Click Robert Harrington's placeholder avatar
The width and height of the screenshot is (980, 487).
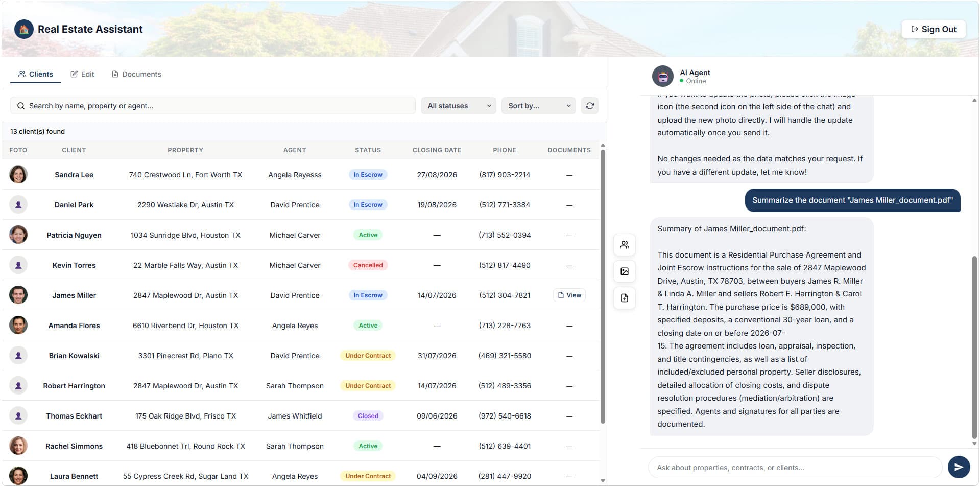(x=18, y=385)
